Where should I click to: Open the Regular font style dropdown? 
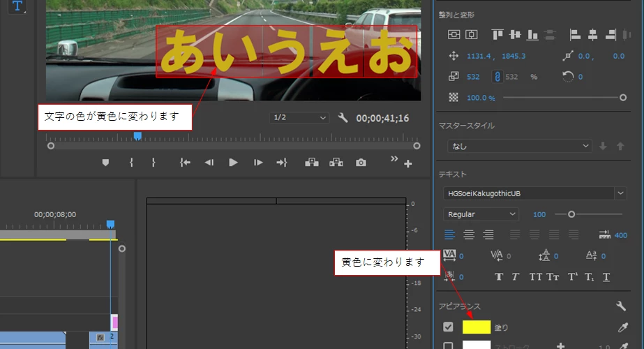coord(481,214)
